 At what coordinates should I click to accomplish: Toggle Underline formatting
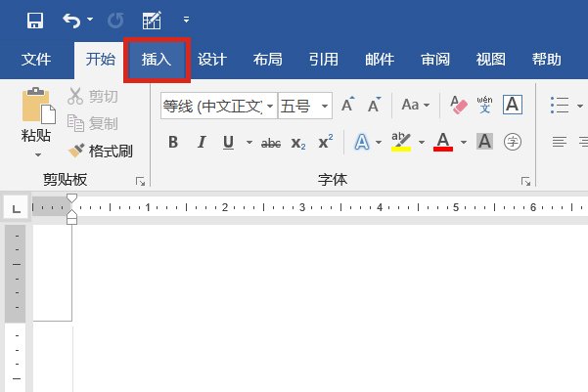click(228, 142)
